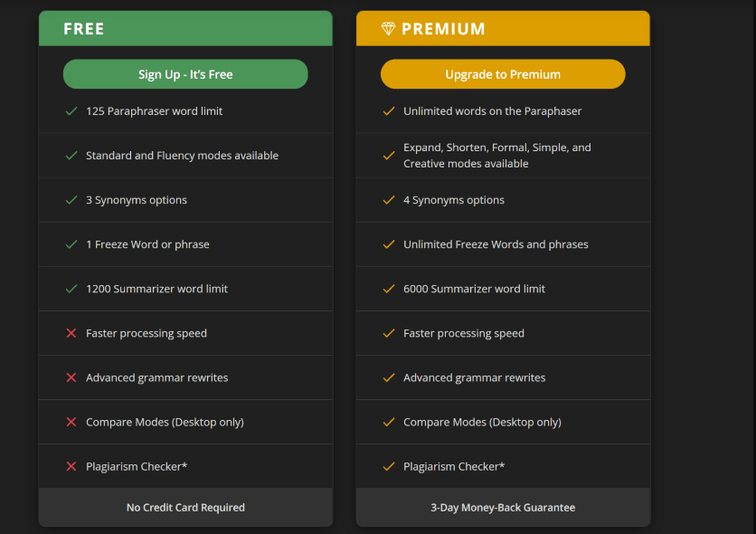The height and width of the screenshot is (534, 756).
Task: Click red X beside Compare Modes in Free plan
Action: [71, 422]
